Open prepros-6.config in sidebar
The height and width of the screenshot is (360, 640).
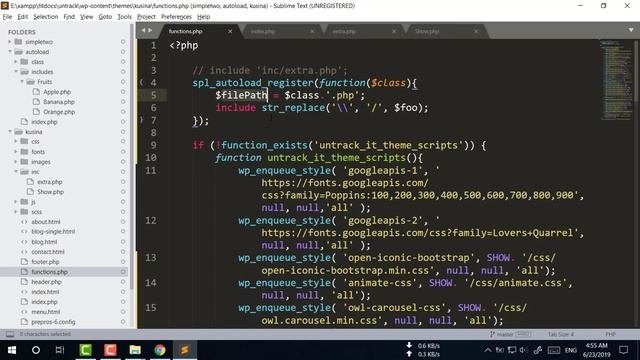[53, 322]
